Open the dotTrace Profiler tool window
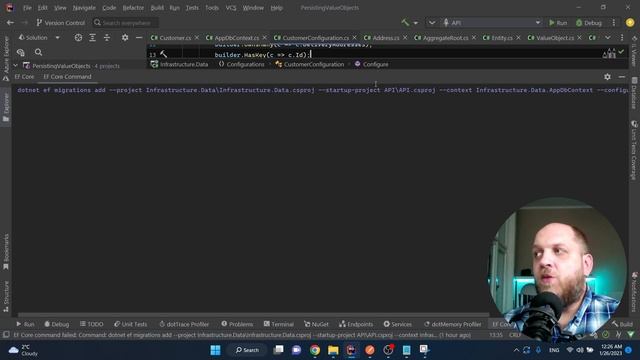 point(184,324)
